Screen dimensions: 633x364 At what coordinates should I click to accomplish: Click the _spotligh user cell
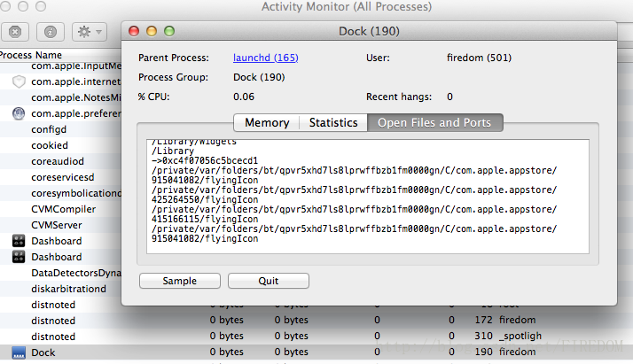(520, 337)
